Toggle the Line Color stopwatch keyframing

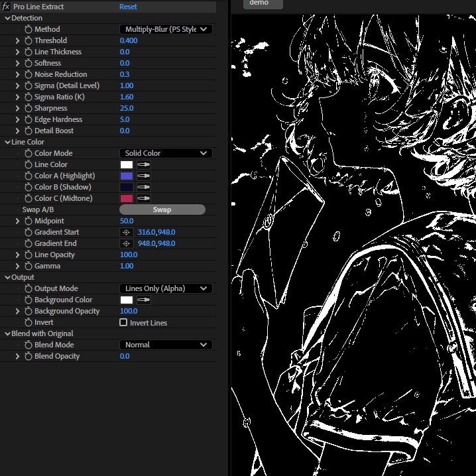29,164
